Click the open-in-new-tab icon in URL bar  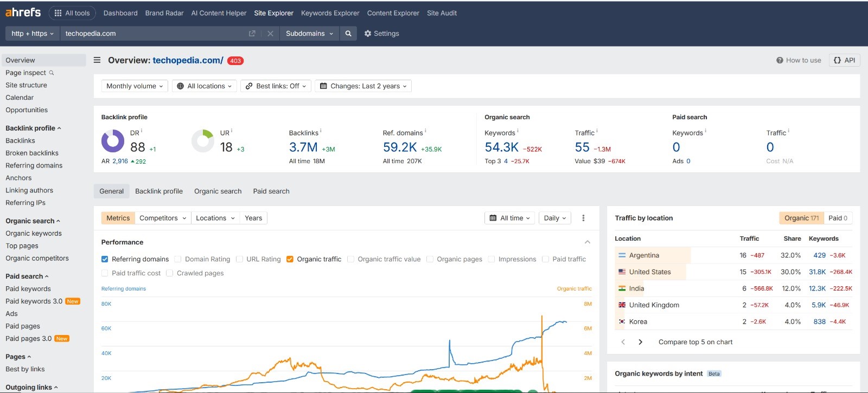tap(252, 34)
